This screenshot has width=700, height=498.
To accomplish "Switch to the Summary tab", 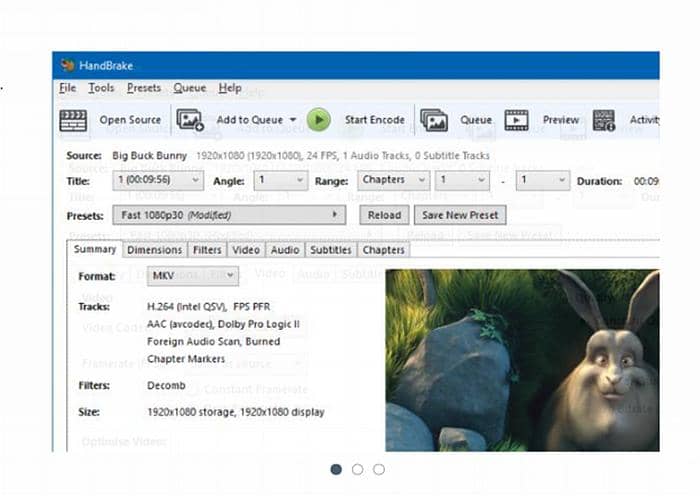I will [95, 249].
